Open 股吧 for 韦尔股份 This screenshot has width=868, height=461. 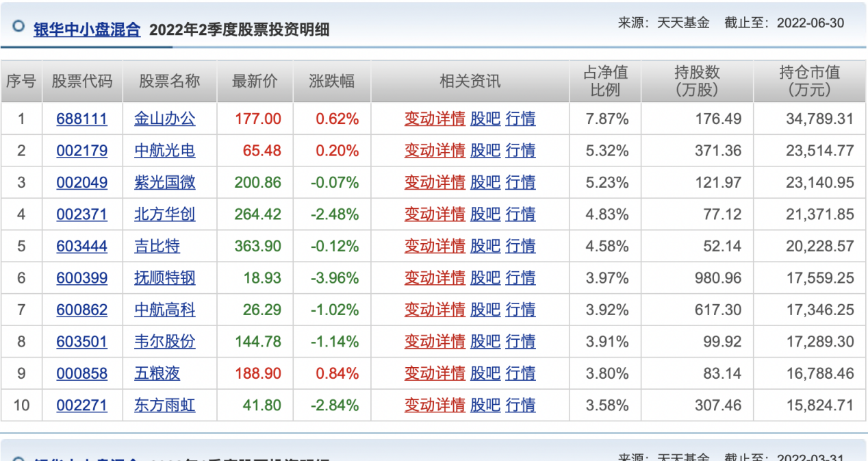(485, 342)
